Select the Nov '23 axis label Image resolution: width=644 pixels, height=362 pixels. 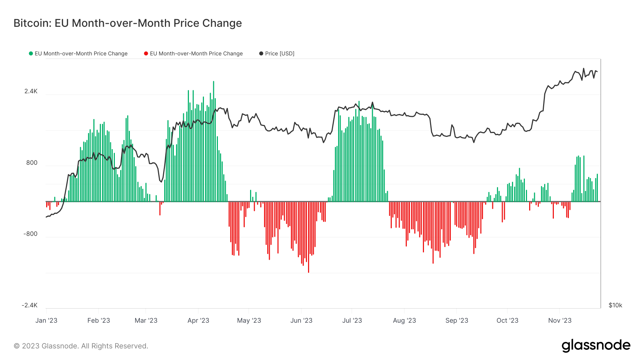[x=560, y=321]
